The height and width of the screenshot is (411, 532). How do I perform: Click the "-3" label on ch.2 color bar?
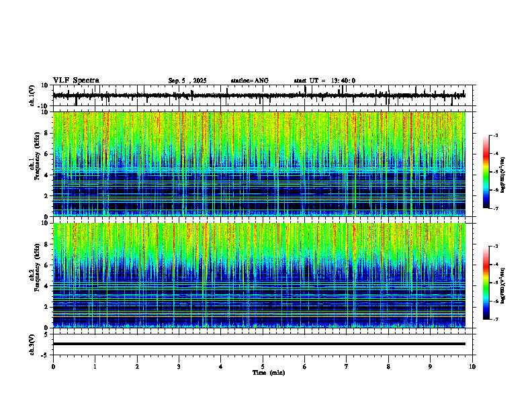[495, 246]
